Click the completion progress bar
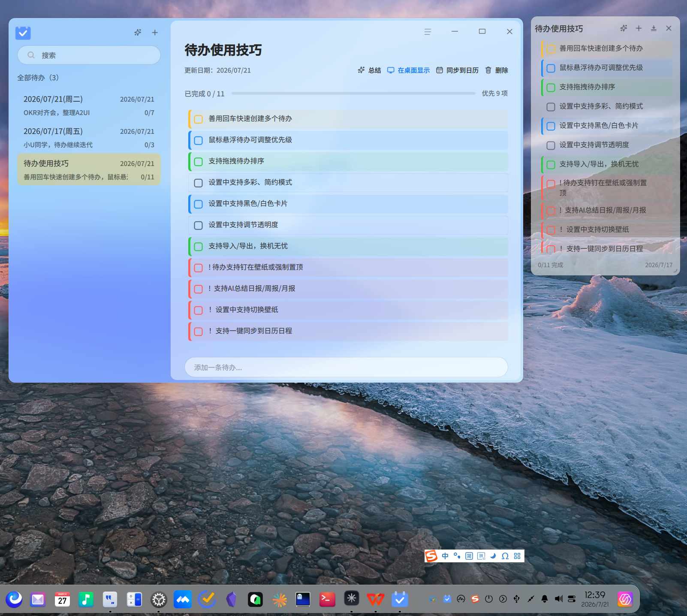The height and width of the screenshot is (616, 687). (353, 93)
